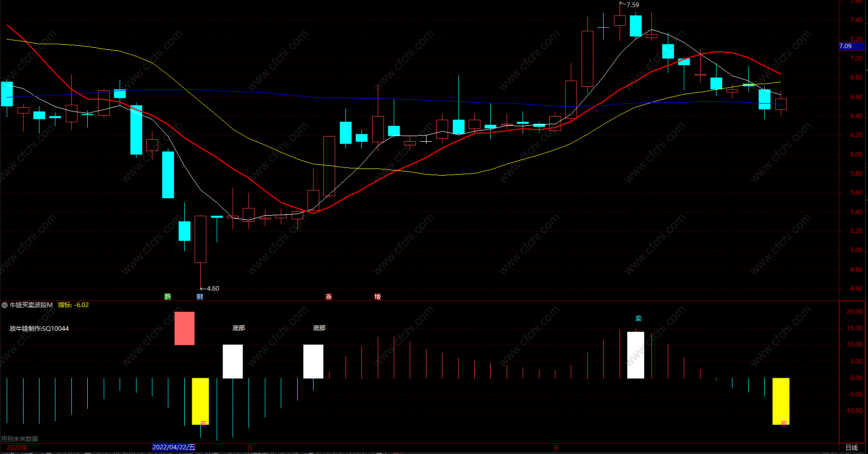Image resolution: width=868 pixels, height=454 pixels.
Task: Click the 财 financial event marker
Action: click(200, 296)
